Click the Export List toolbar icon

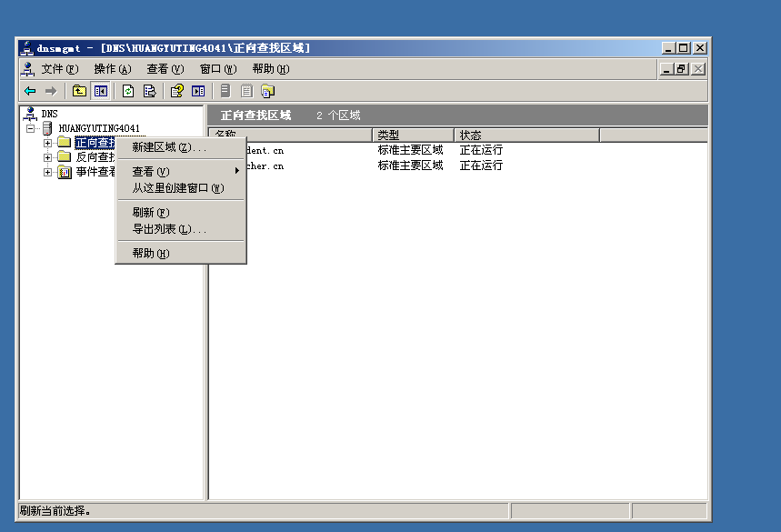149,90
